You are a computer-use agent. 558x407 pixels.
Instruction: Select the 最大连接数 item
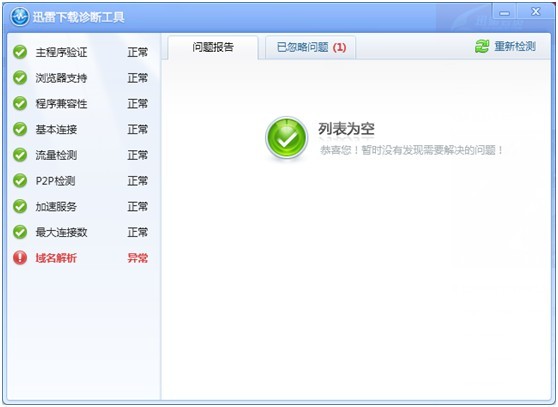point(80,232)
